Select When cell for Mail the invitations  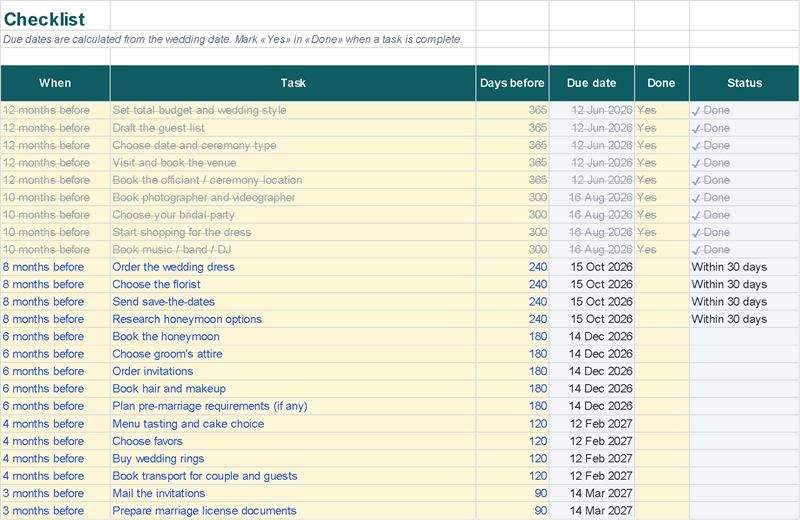tap(55, 493)
